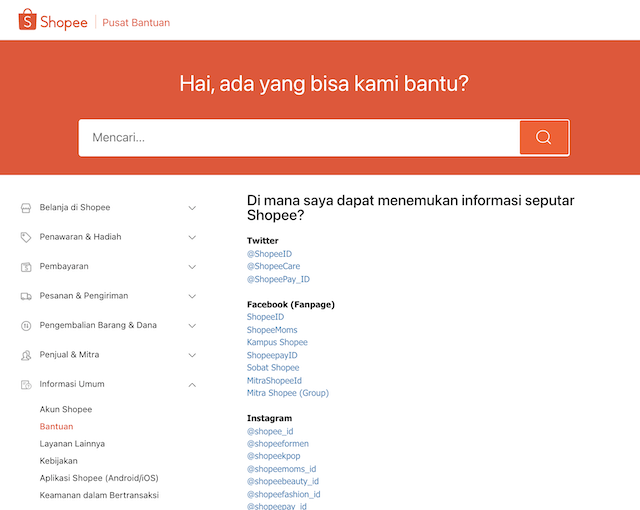640x510 pixels.
Task: Select Layanan Lainnya submenu item
Action: (72, 443)
